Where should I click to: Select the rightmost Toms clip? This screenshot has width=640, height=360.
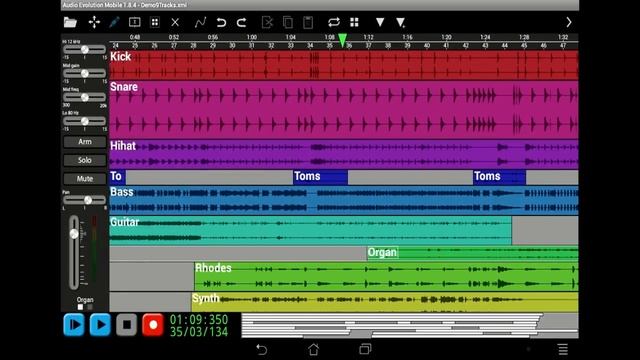pos(499,177)
